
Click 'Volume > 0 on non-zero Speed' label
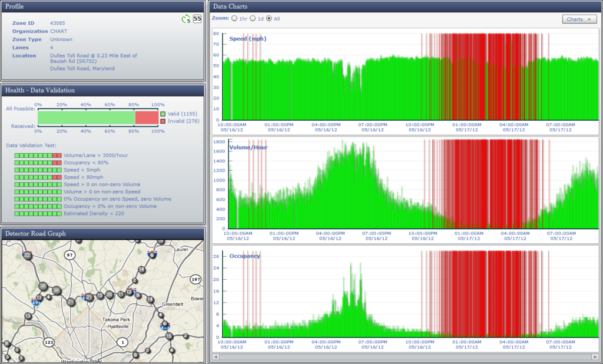point(102,191)
